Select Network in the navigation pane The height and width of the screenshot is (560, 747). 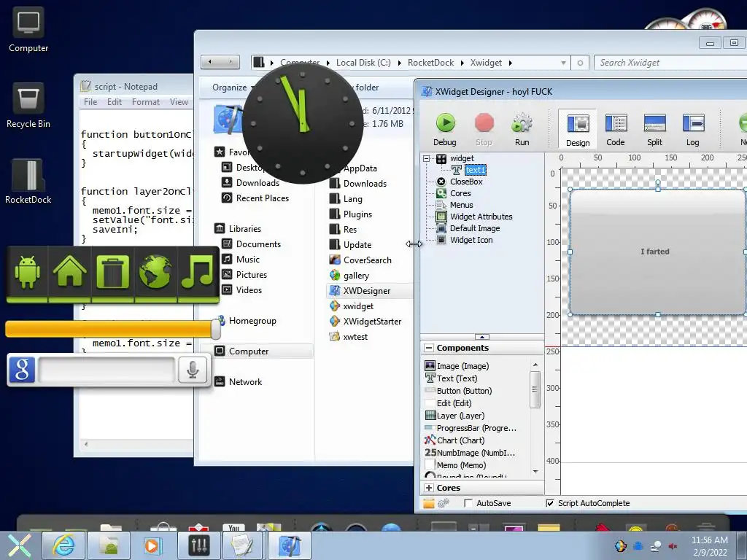pos(245,382)
